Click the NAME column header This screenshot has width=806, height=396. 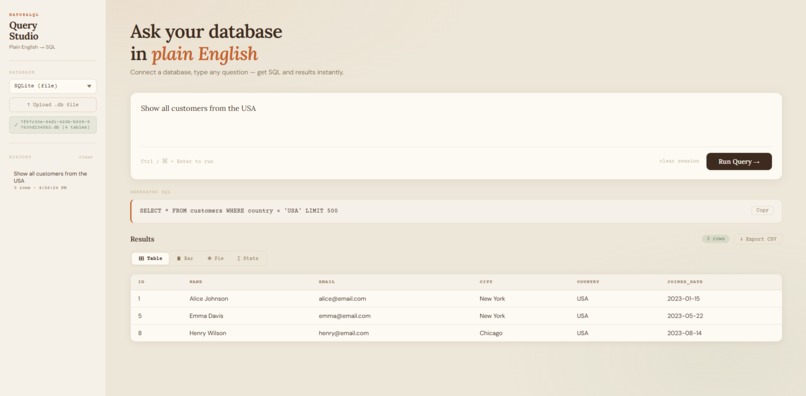pos(195,282)
